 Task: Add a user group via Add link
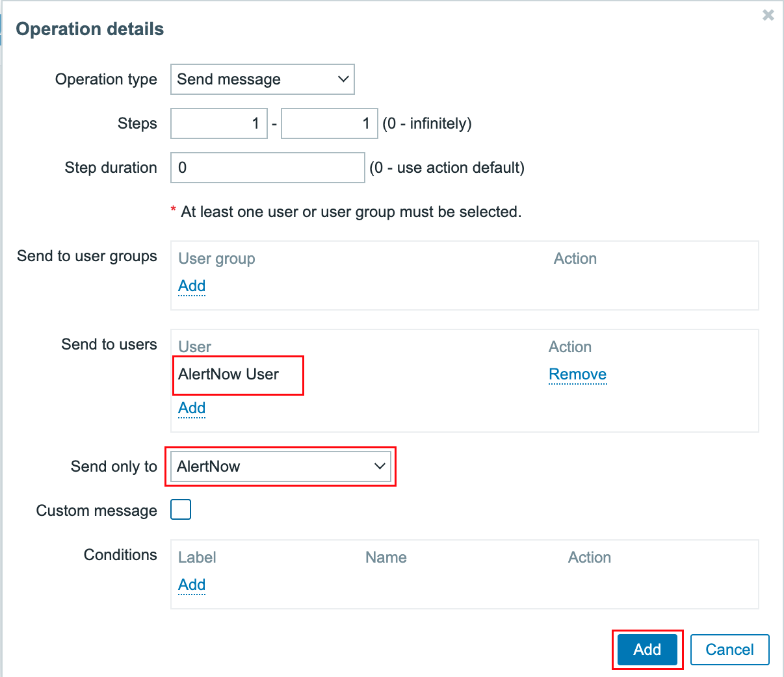(192, 286)
